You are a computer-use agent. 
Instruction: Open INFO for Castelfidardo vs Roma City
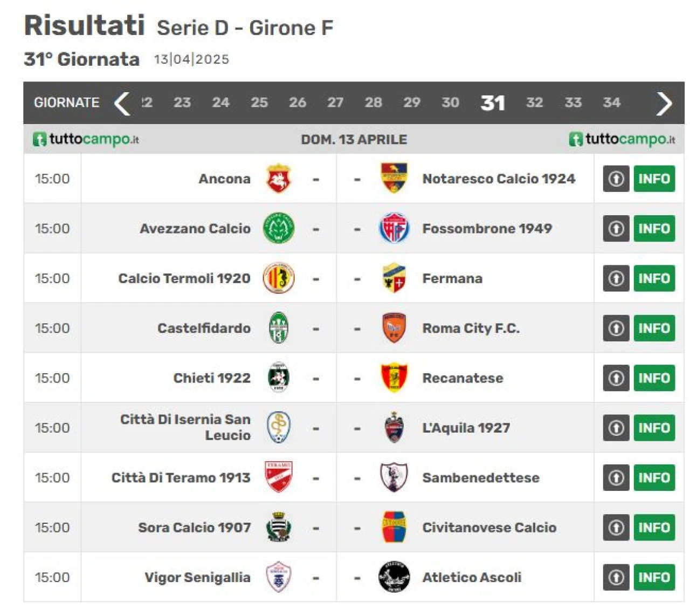click(654, 328)
